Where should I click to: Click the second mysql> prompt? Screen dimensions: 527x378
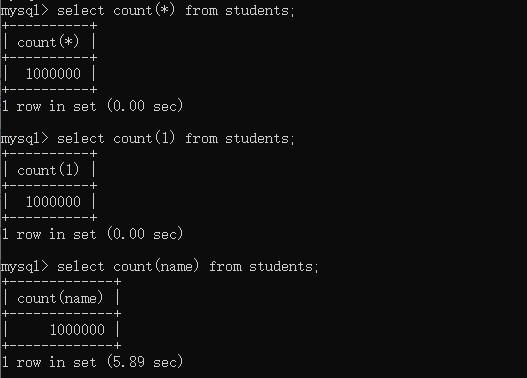tap(24, 139)
